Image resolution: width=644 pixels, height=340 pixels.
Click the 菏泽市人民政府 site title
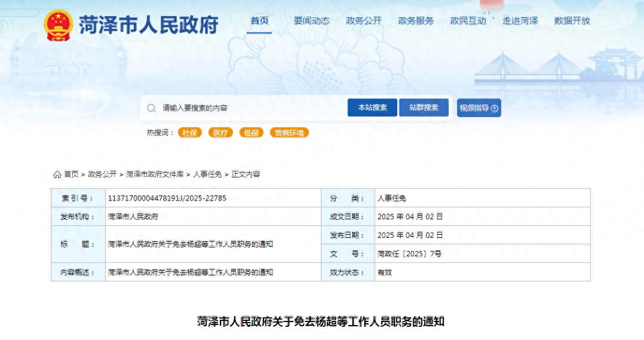point(149,24)
